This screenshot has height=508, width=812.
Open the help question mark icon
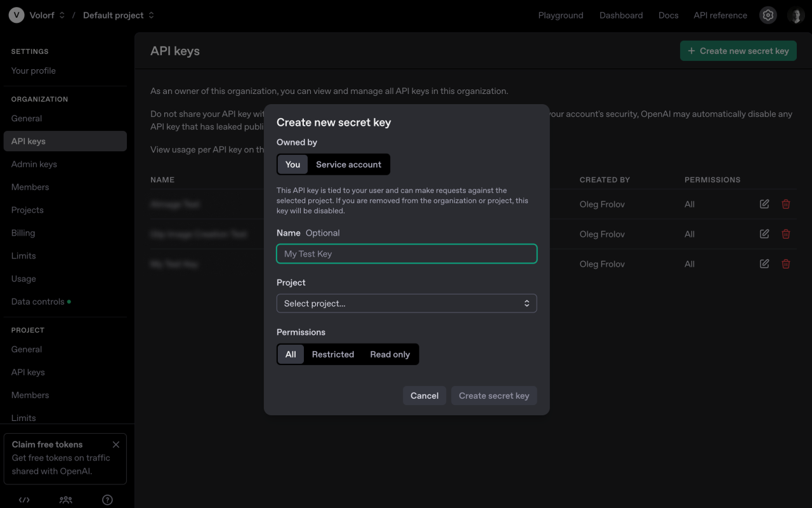coord(107,500)
